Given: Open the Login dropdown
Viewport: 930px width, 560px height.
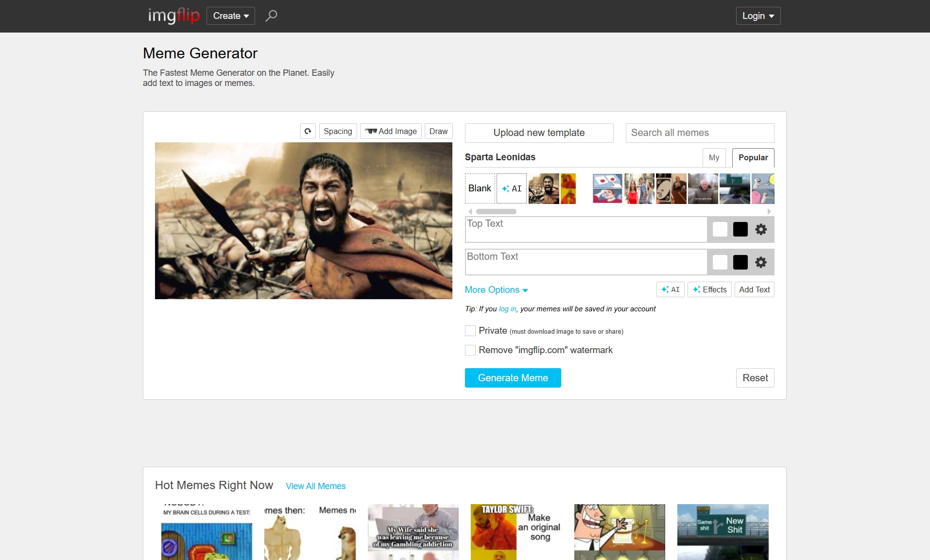Looking at the screenshot, I should pos(758,16).
